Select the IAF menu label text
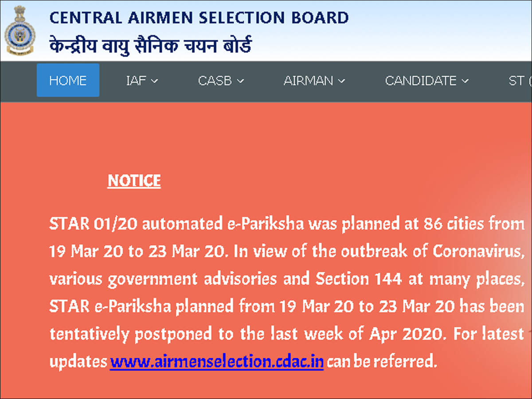This screenshot has width=532, height=399. (137, 80)
